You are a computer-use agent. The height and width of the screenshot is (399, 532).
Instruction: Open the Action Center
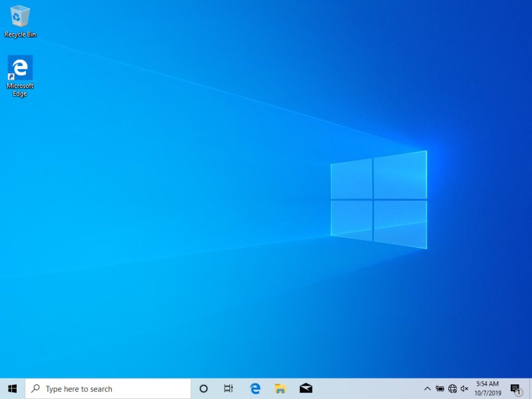pos(517,388)
